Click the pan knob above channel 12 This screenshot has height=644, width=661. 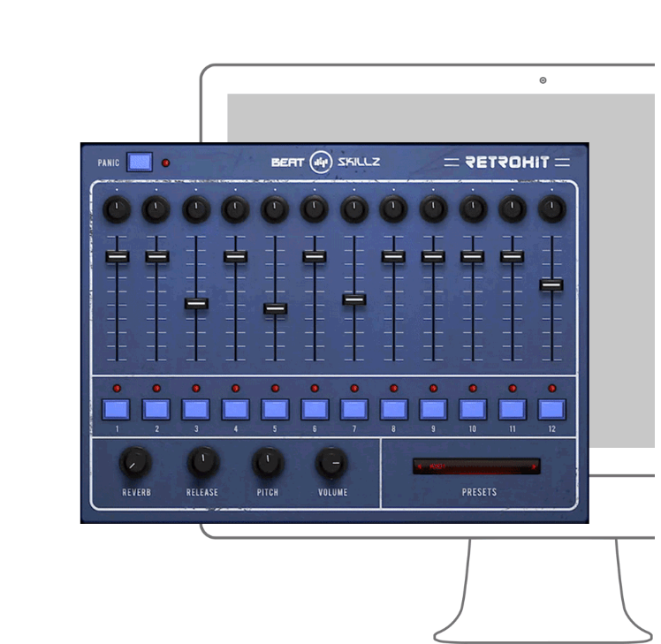pyautogui.click(x=551, y=208)
